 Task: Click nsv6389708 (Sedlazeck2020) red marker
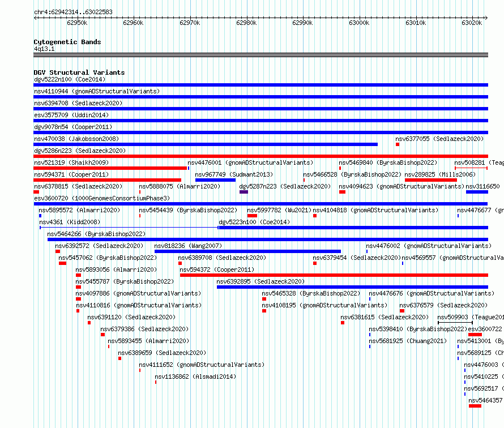(180, 263)
